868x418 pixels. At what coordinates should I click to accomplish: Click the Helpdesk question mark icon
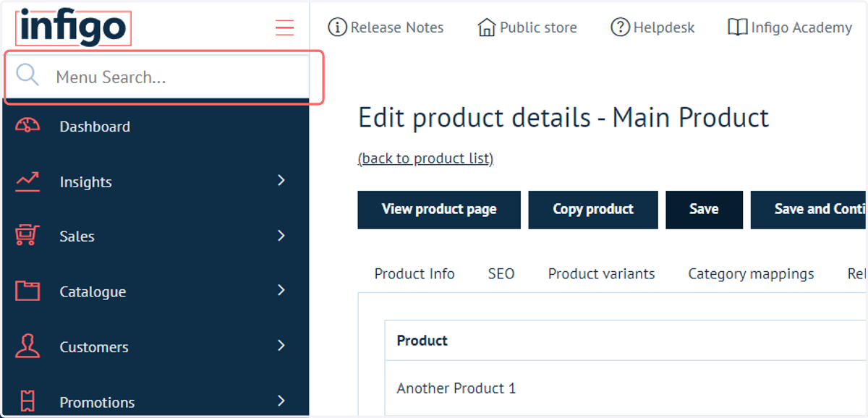pos(621,27)
